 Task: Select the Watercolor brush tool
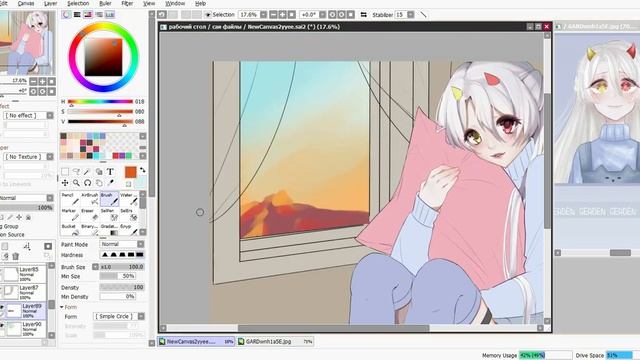129,199
